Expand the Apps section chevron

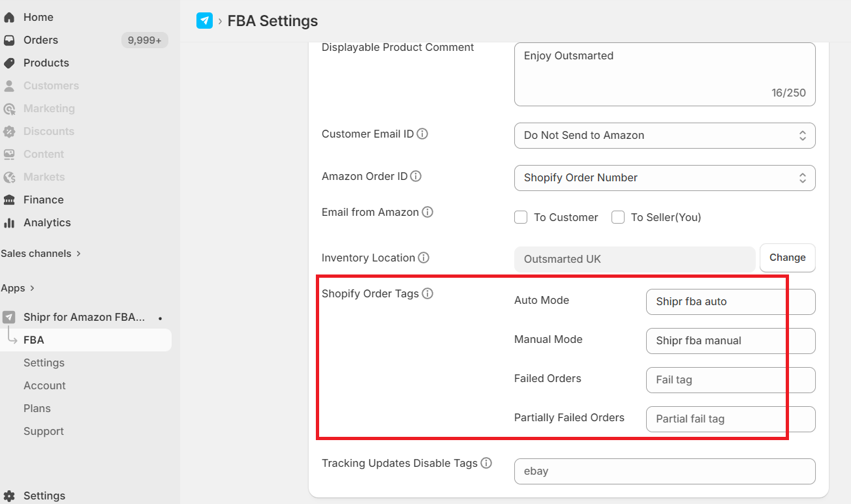coord(32,288)
